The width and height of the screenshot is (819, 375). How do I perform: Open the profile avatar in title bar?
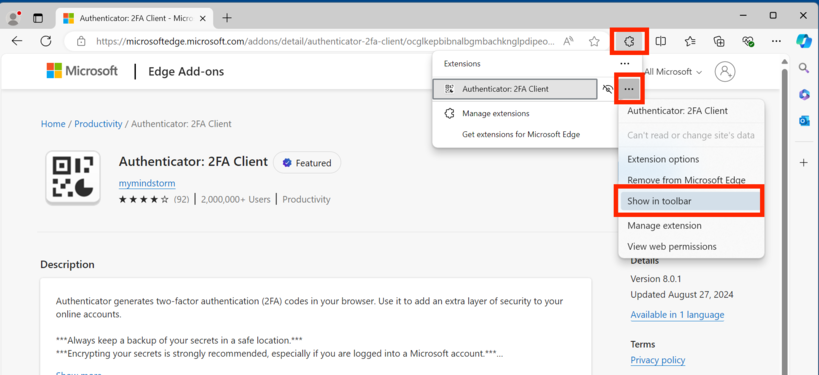coord(14,18)
